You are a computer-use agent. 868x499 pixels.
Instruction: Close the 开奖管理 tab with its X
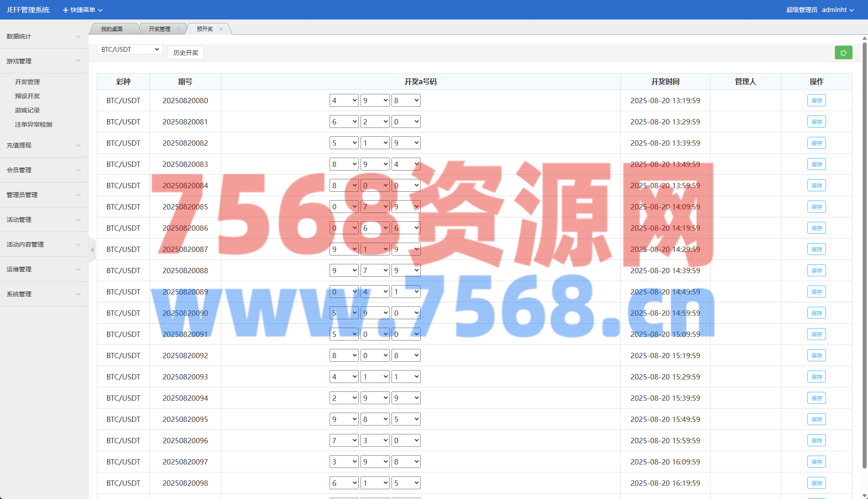point(178,29)
